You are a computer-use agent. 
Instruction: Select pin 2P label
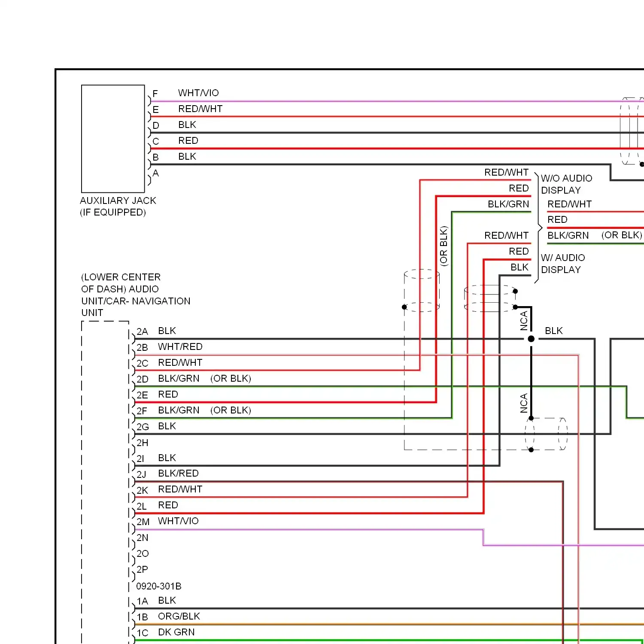click(x=142, y=569)
